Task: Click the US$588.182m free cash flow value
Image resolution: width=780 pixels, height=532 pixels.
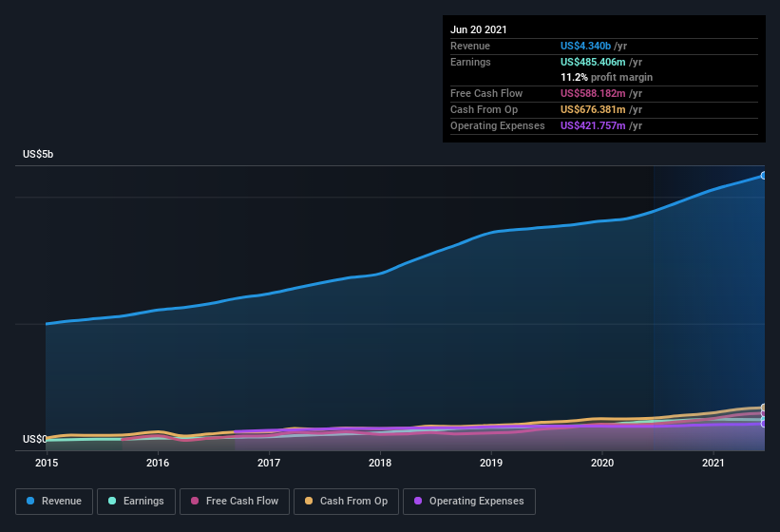Action: tap(593, 93)
